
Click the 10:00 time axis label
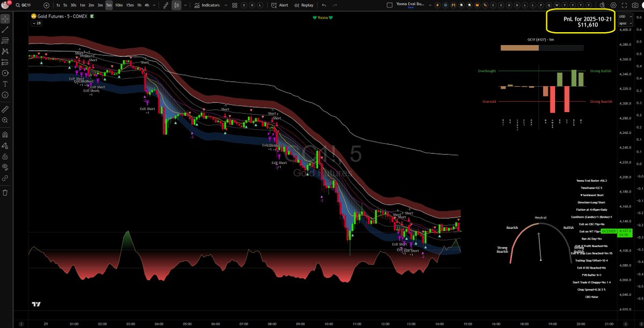[x=328, y=324]
